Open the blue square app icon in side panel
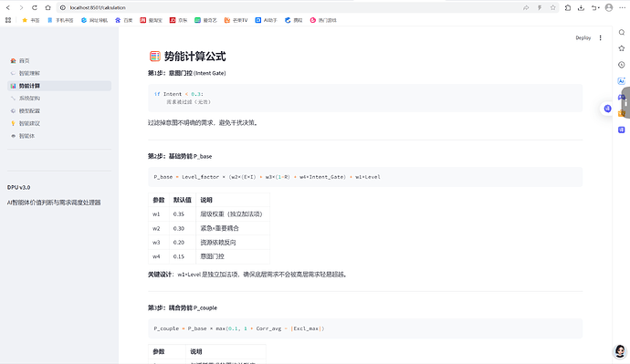 click(621, 130)
